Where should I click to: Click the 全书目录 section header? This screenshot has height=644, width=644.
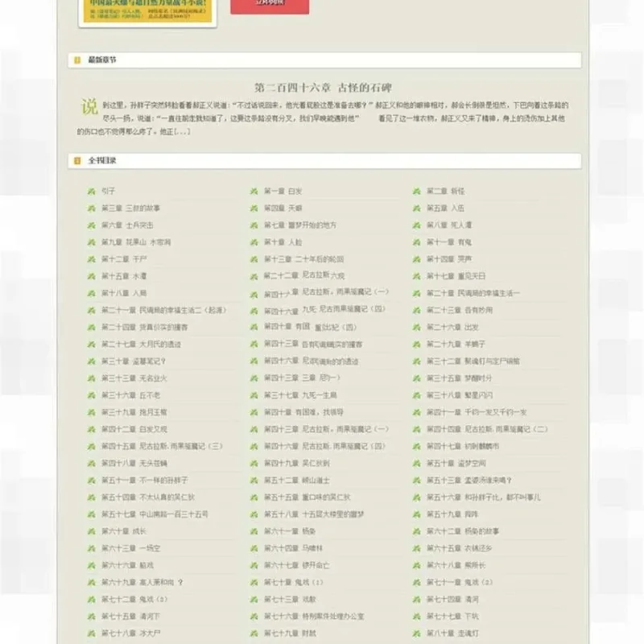pyautogui.click(x=324, y=160)
